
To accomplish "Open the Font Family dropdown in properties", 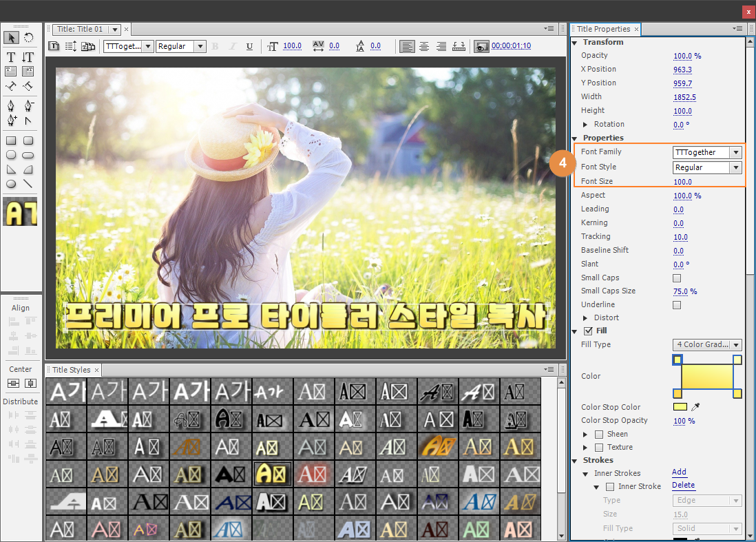I will (x=707, y=152).
